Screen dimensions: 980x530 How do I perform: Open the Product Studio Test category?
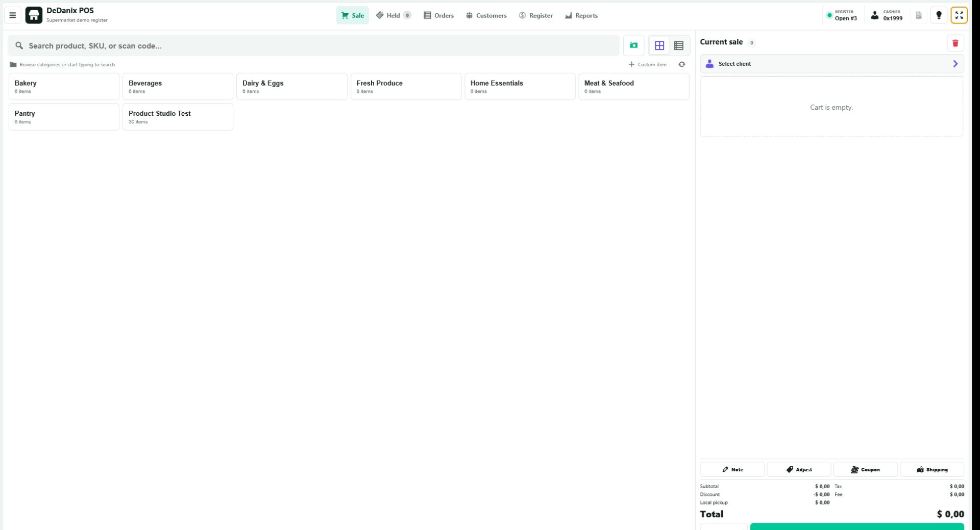click(x=178, y=117)
